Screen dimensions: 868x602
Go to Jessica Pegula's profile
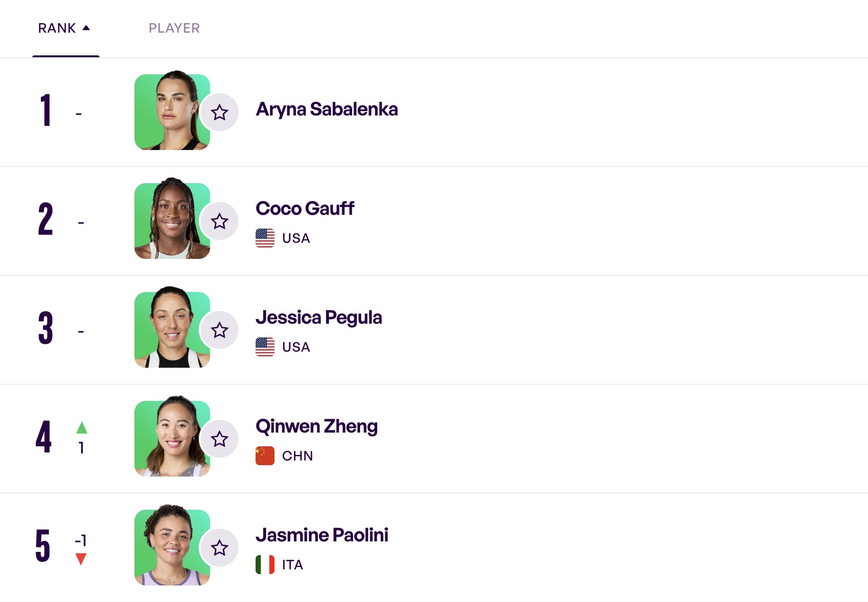[x=319, y=318]
